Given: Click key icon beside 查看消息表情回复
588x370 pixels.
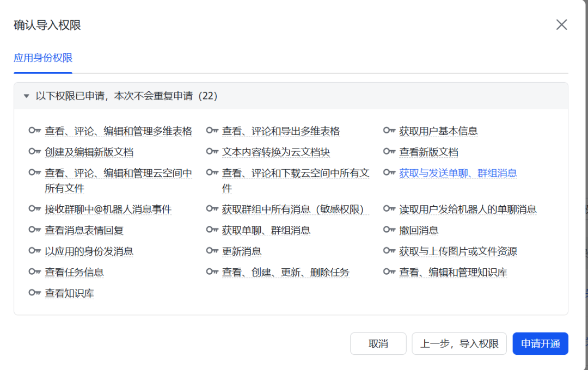Looking at the screenshot, I should 34,230.
